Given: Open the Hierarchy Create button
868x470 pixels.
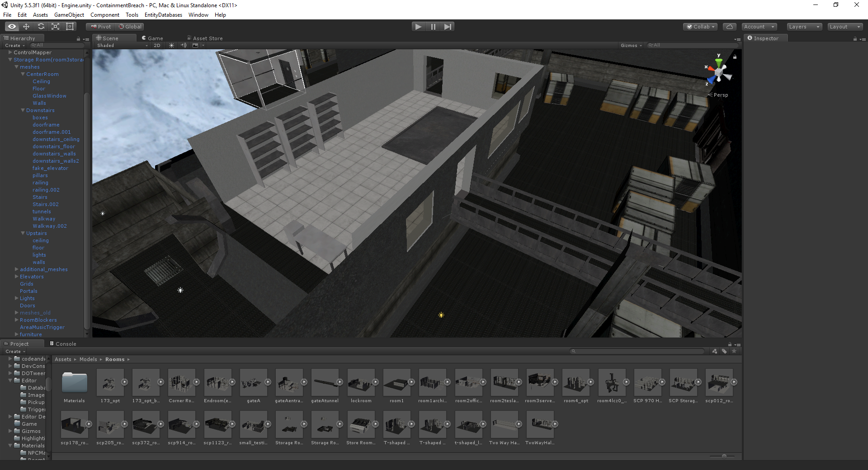Looking at the screenshot, I should 14,45.
